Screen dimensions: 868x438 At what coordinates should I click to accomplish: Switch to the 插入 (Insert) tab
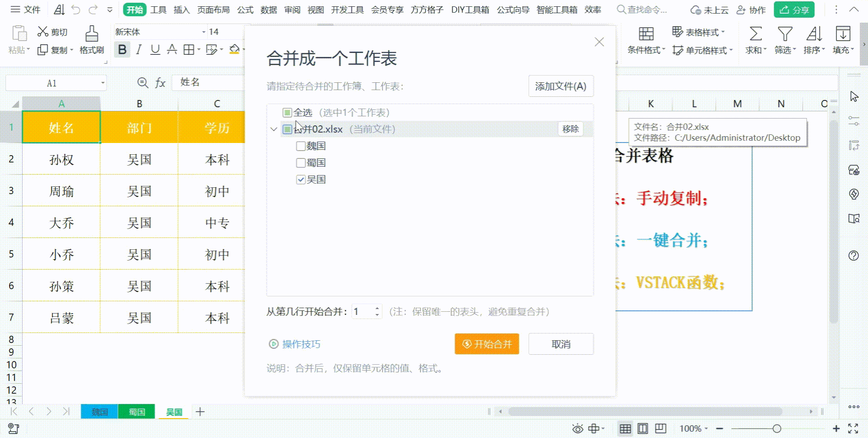click(x=181, y=10)
